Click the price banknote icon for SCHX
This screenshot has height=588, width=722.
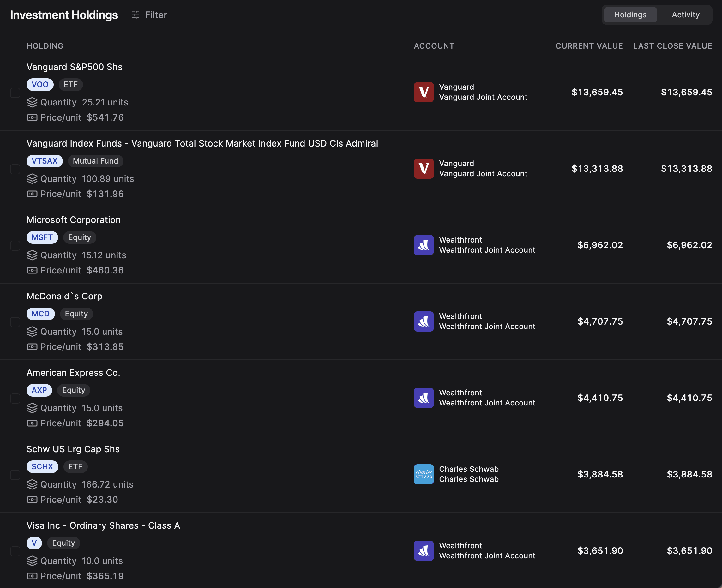[x=32, y=500]
